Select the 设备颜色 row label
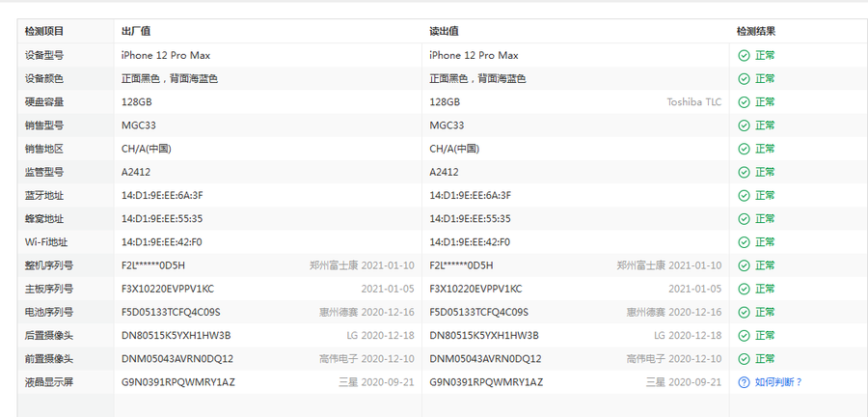 click(44, 78)
